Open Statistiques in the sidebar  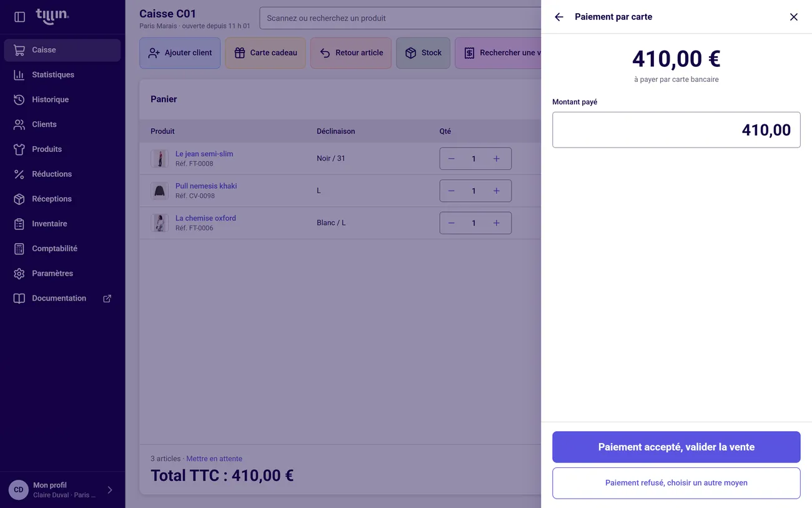click(62, 75)
